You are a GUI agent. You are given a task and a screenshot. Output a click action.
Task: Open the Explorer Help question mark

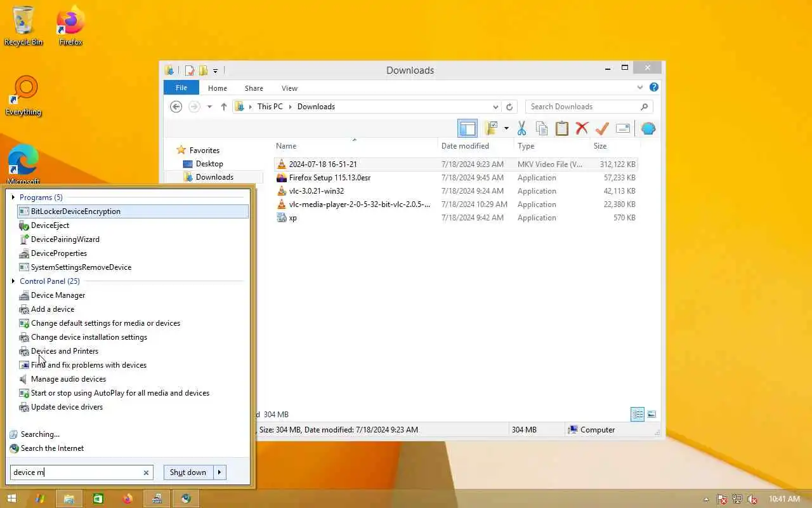654,88
